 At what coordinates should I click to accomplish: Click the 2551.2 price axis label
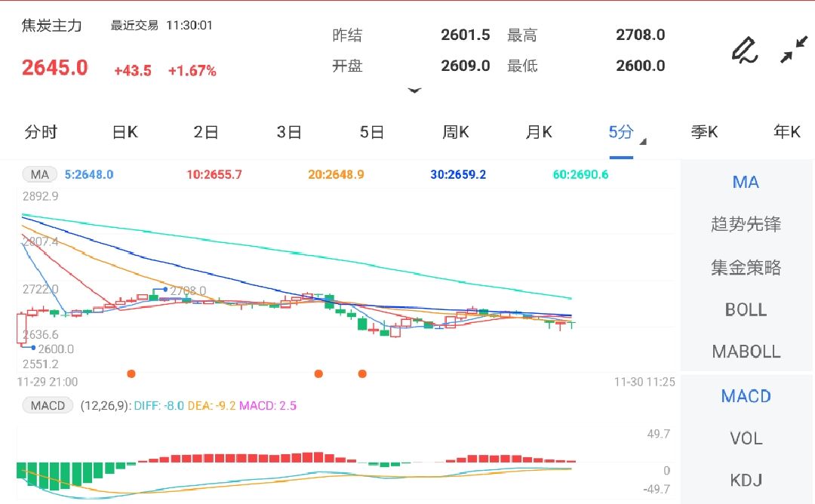pos(41,364)
